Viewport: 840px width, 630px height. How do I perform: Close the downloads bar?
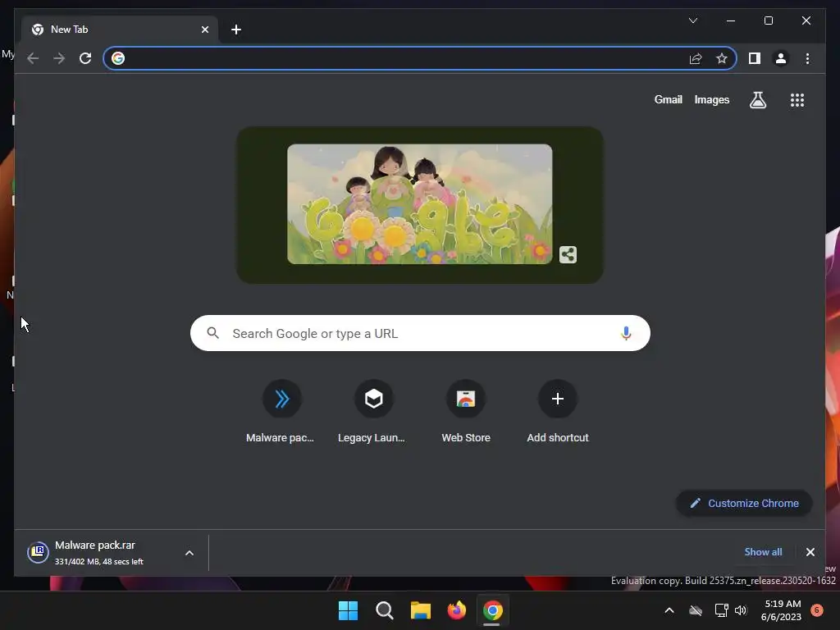pyautogui.click(x=810, y=552)
